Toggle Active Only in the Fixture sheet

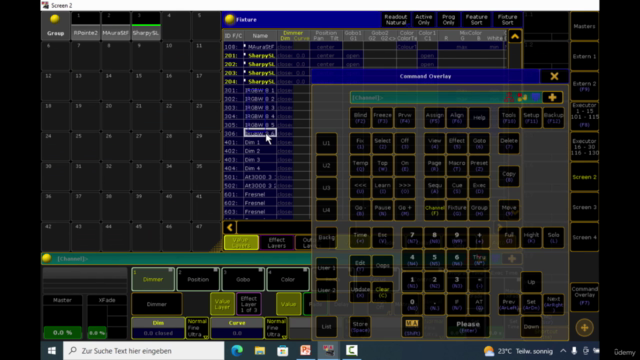coord(423,20)
